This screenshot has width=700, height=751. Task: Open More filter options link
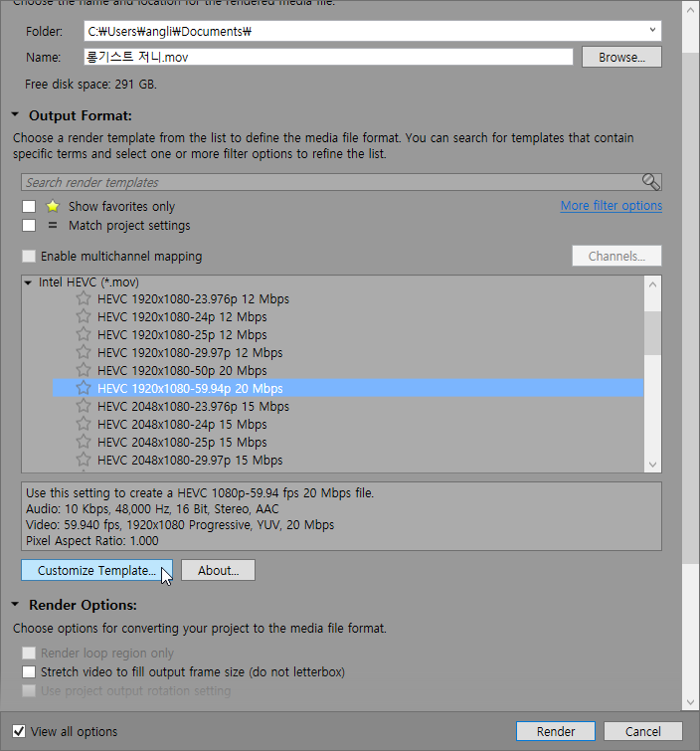click(x=612, y=206)
